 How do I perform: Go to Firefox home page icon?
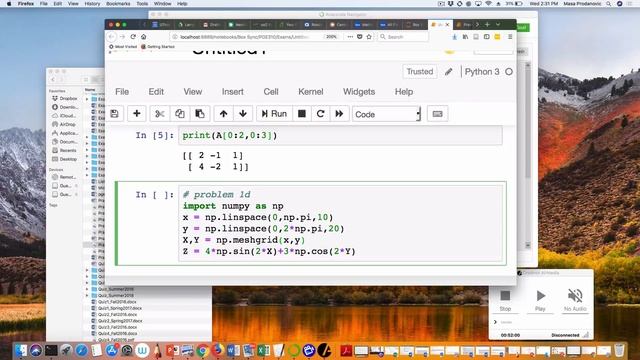[144, 37]
